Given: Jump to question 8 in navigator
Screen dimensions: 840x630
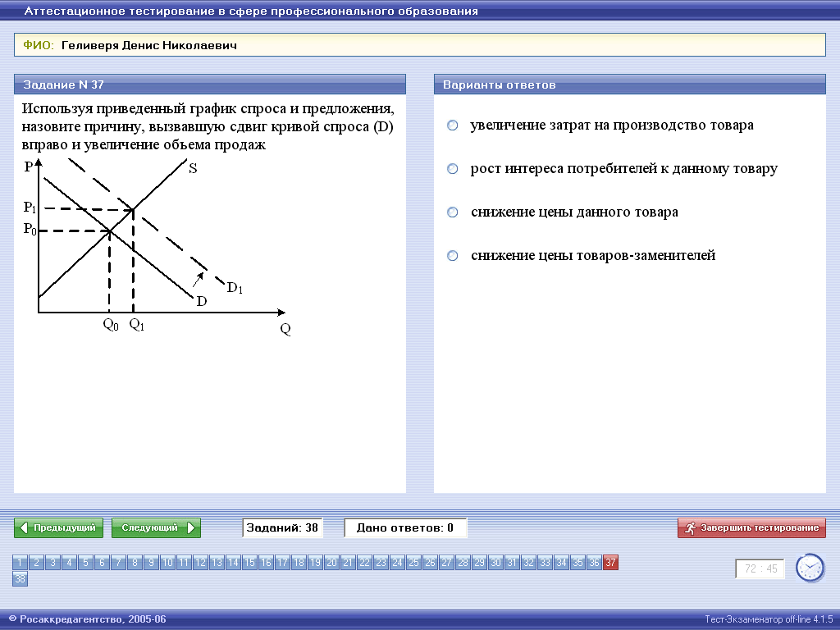Looking at the screenshot, I should coord(135,563).
